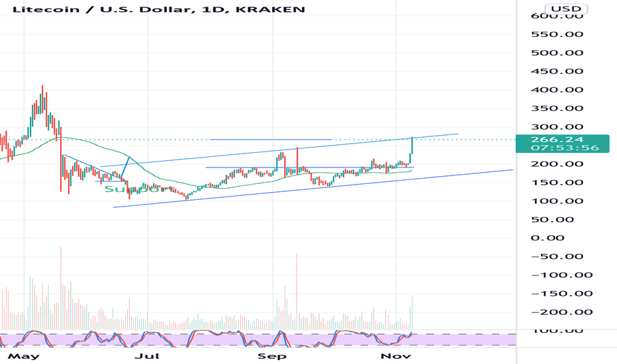Select the 400.00 price axis label

point(557,90)
